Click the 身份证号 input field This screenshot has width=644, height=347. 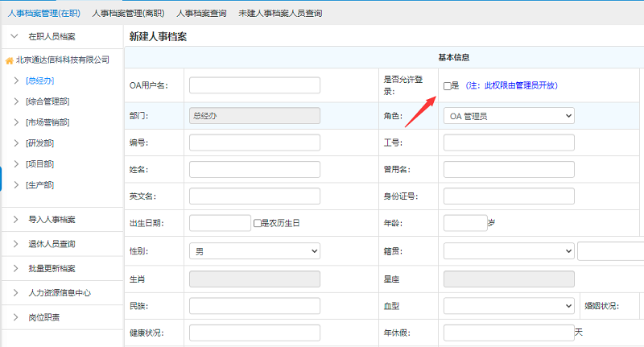(509, 196)
